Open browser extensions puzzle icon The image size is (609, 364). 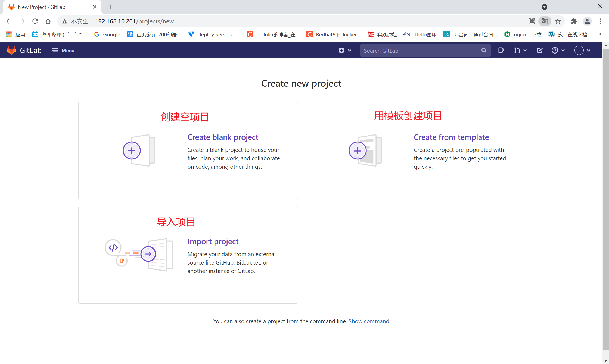point(574,21)
